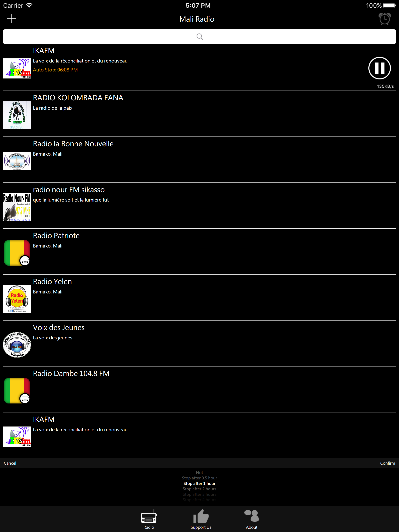Select the 'Not' option in timer picker
The image size is (399, 532).
(199, 473)
